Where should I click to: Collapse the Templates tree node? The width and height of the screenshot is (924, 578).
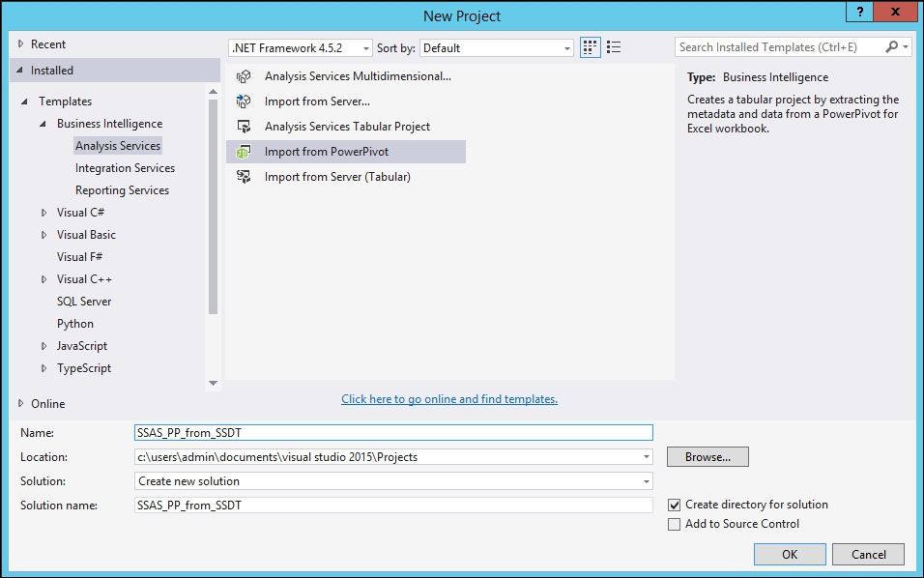pos(25,101)
